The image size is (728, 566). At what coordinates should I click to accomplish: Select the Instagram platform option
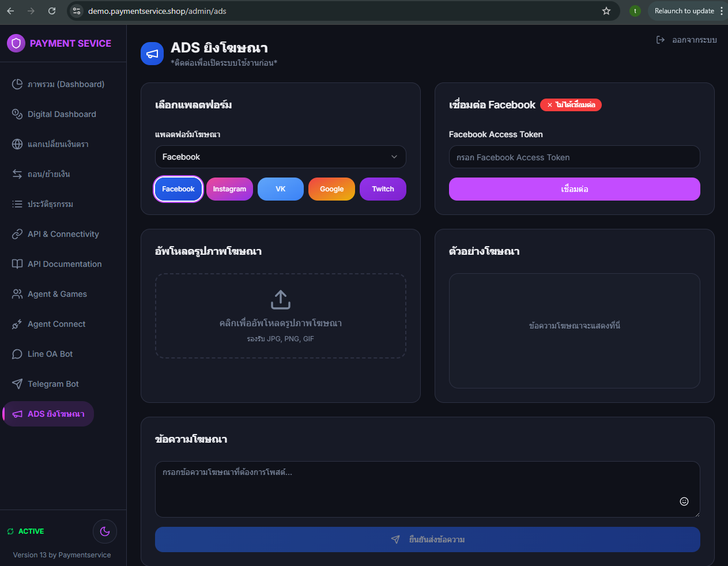click(229, 189)
